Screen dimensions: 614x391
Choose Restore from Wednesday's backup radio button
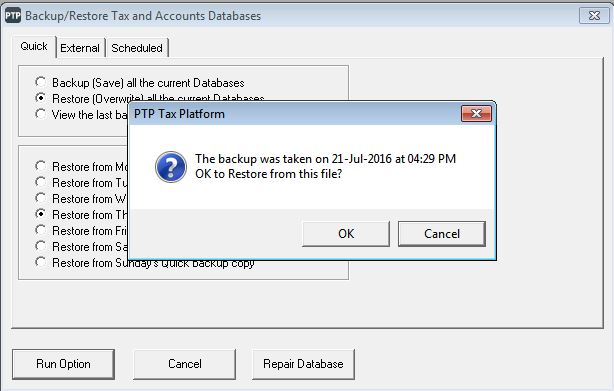(x=40, y=198)
